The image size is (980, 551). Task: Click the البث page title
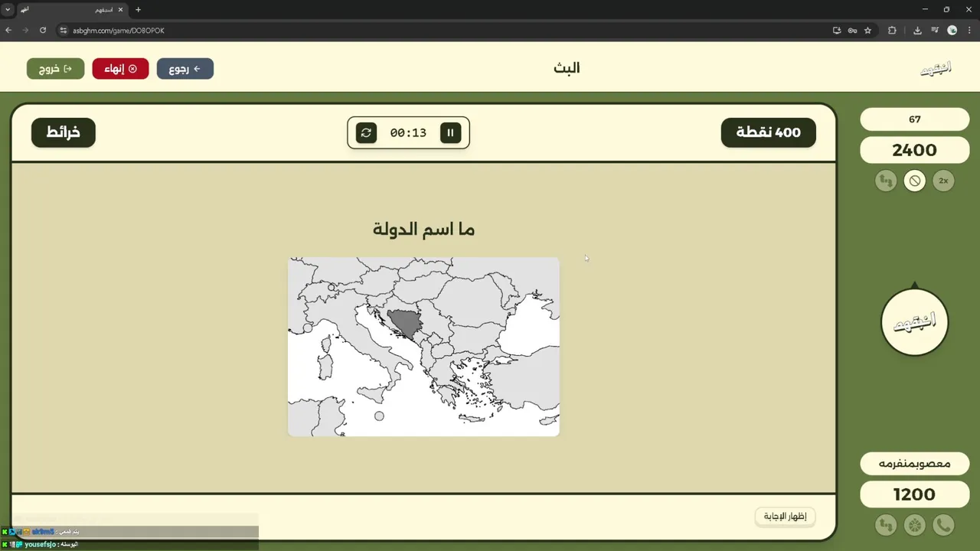[567, 68]
